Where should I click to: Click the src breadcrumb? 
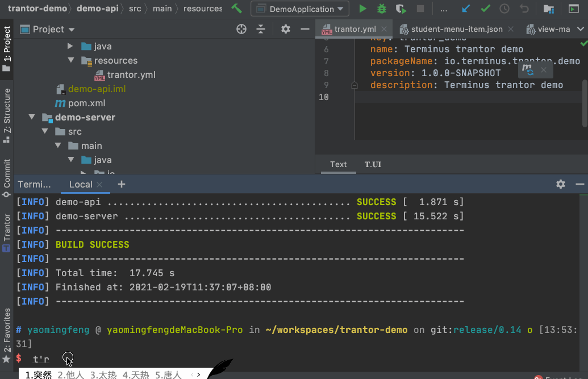(135, 9)
